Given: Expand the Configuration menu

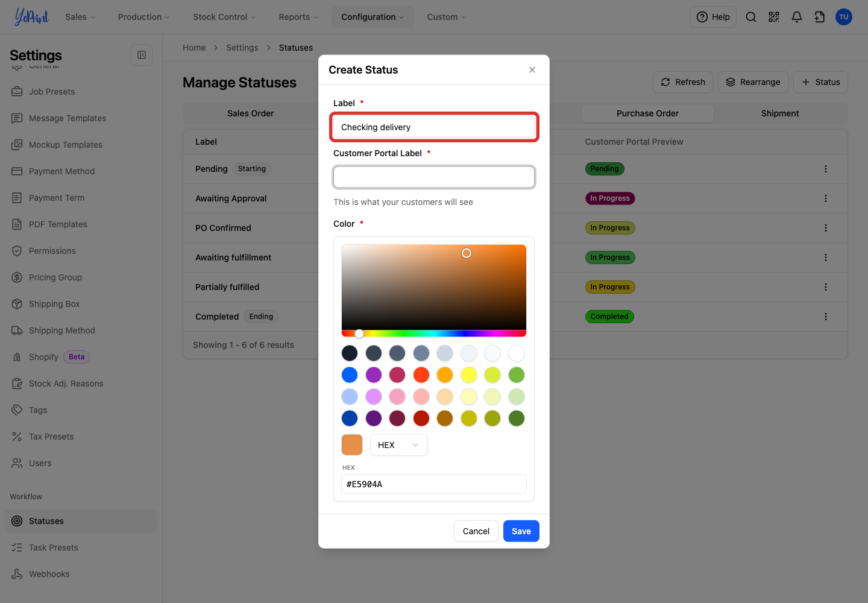Looking at the screenshot, I should [x=373, y=17].
